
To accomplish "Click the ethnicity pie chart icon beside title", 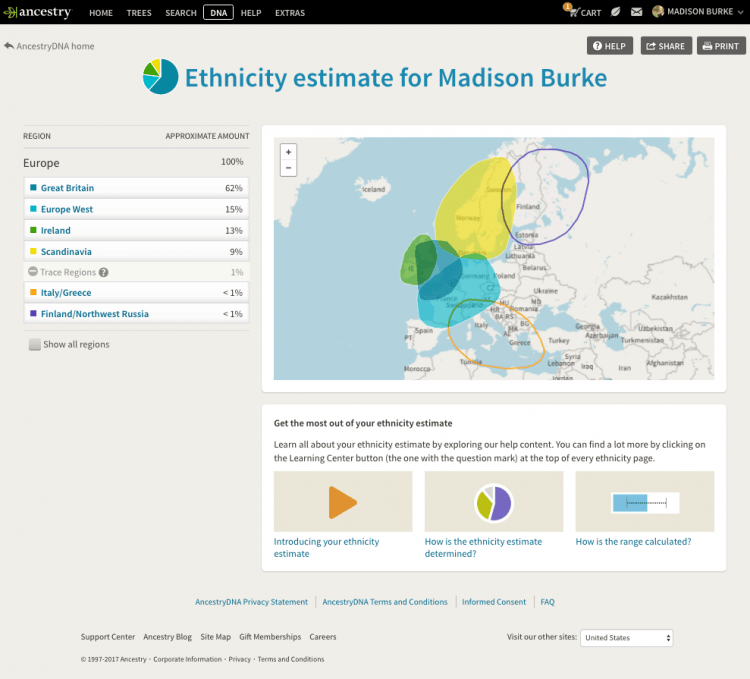I will coord(160,77).
